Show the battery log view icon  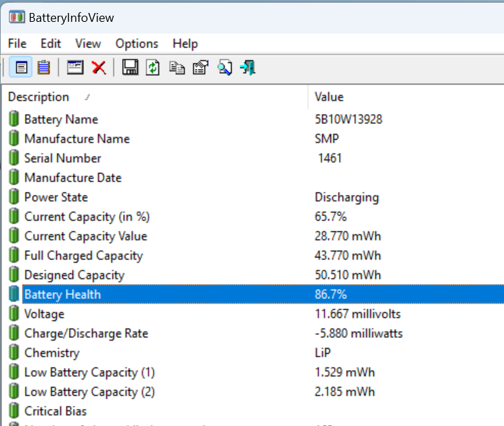click(44, 68)
